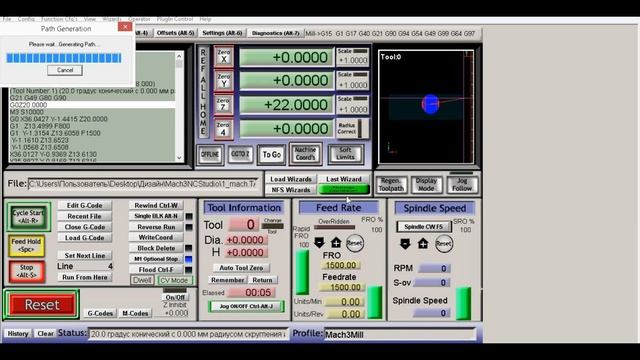Toggle Single BLK Alt-N mode
This screenshot has width=640, height=360.
156,216
